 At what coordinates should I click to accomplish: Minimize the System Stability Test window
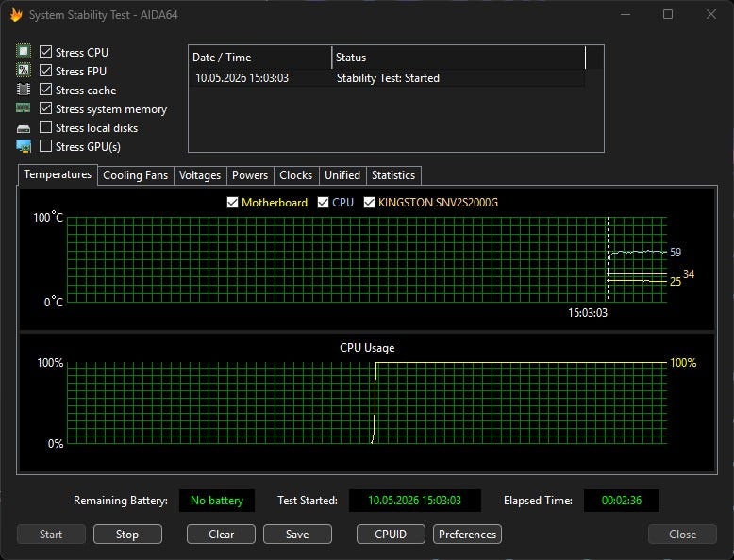click(626, 14)
